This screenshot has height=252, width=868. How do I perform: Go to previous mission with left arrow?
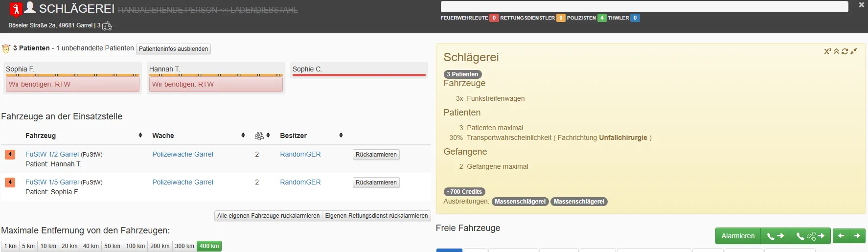pos(841,236)
